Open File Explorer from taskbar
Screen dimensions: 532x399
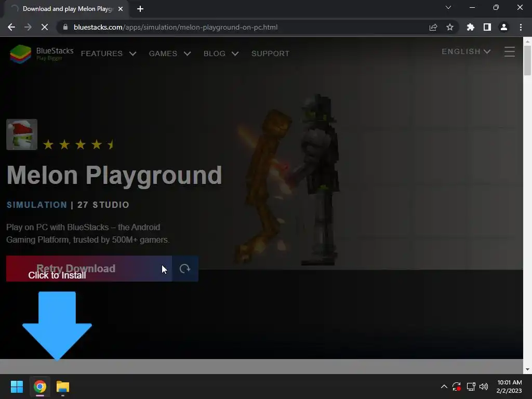click(63, 387)
